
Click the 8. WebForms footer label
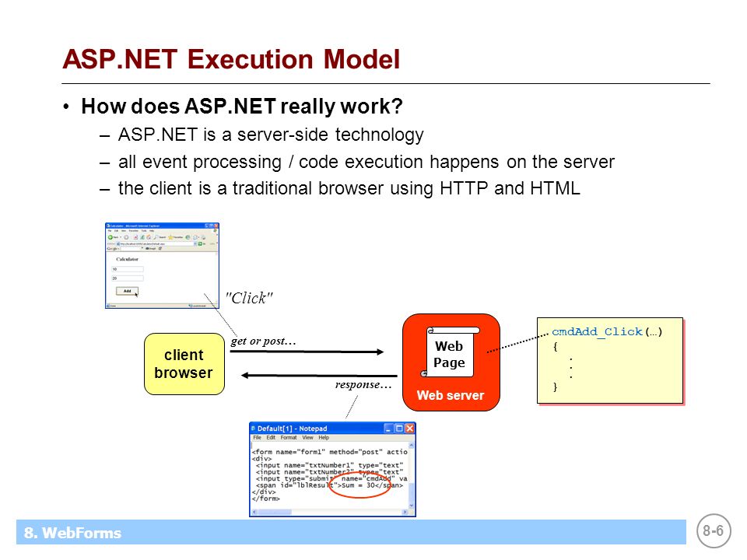72,533
